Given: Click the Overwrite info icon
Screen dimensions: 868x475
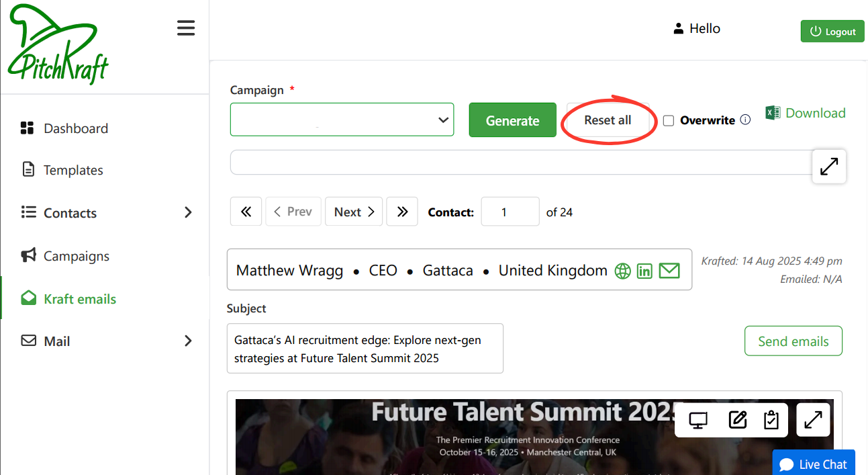Looking at the screenshot, I should (745, 120).
